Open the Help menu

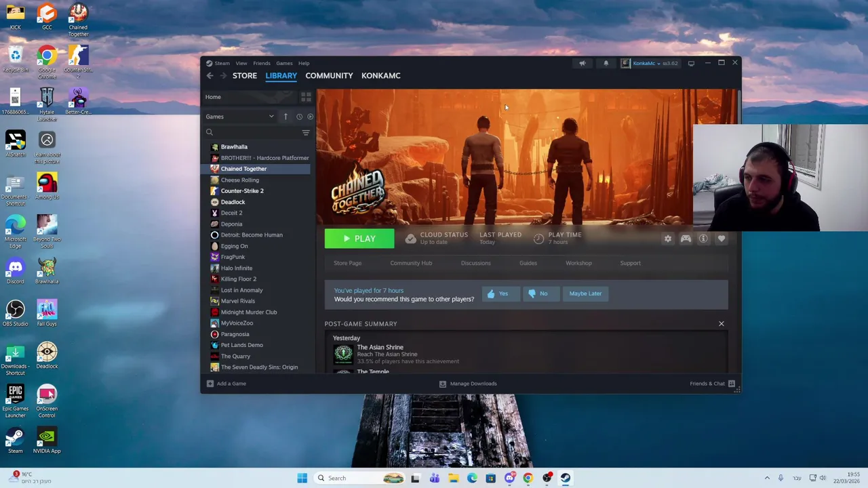(x=304, y=63)
